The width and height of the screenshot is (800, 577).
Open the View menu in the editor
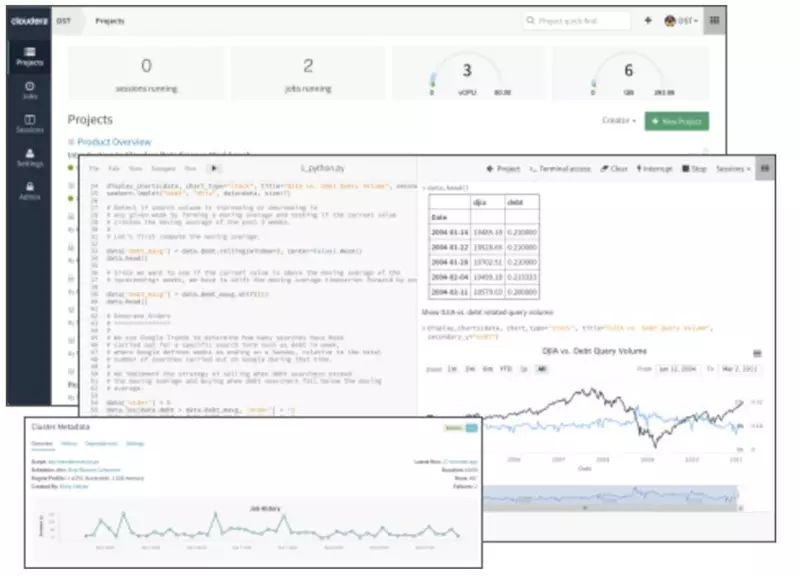coord(135,168)
